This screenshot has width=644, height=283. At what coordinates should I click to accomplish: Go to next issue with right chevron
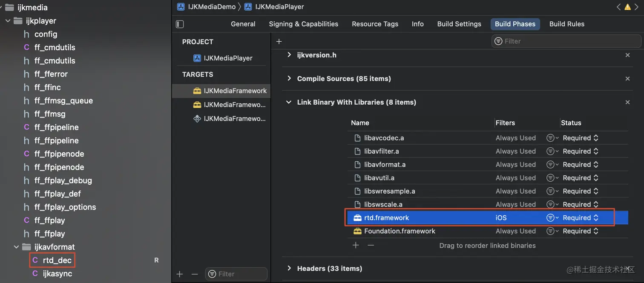coord(637,7)
